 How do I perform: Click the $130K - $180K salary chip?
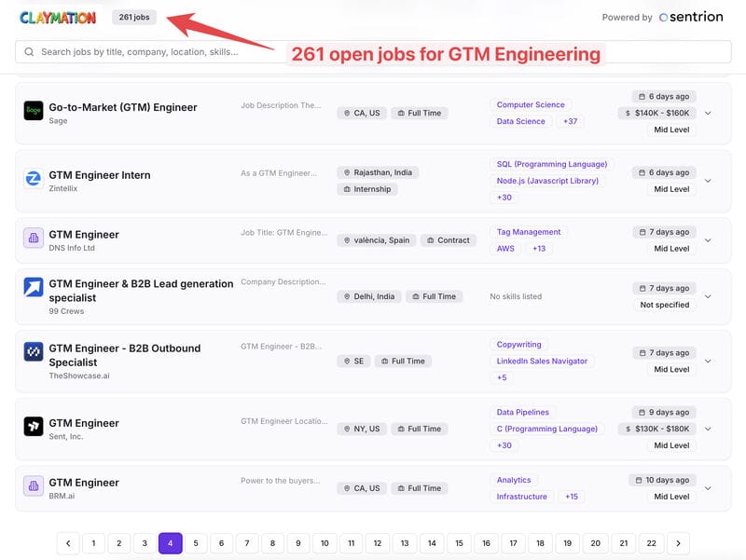click(x=657, y=429)
